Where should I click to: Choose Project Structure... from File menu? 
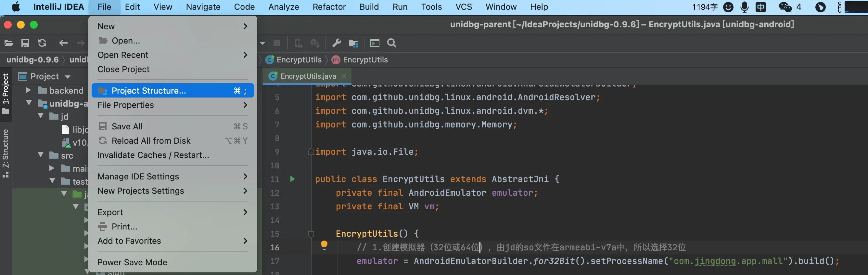172,91
